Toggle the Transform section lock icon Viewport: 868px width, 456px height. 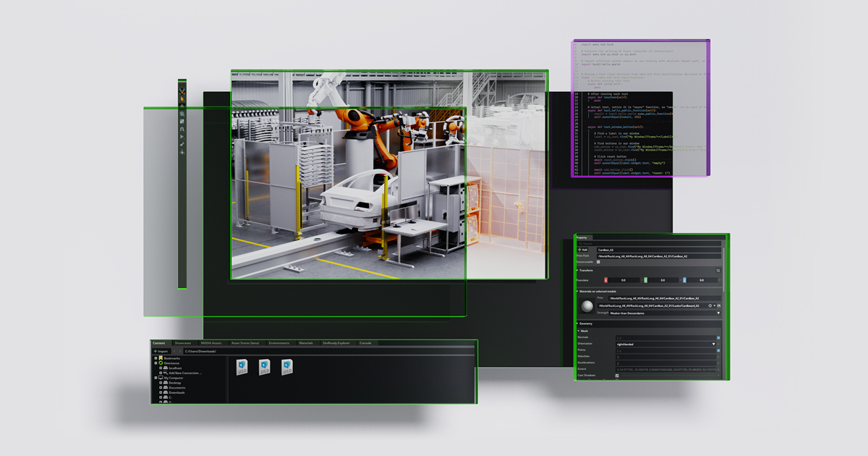(x=718, y=270)
